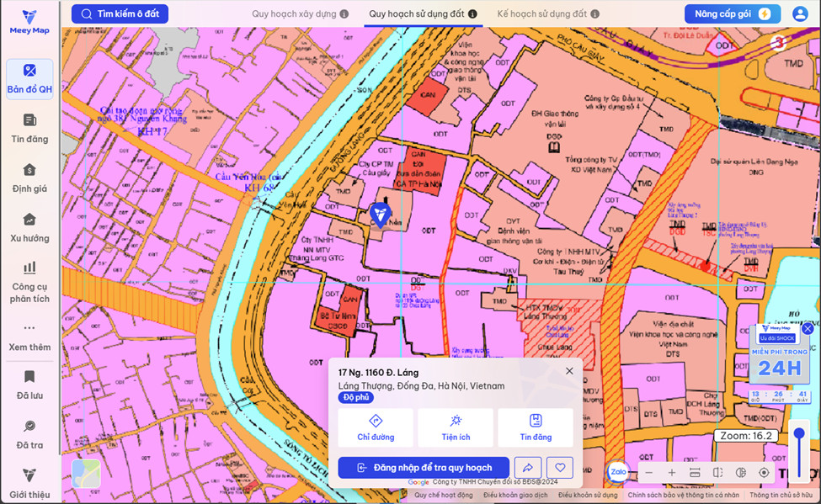Click the Nâng cấp gói upgrade button
821x504 pixels.
(x=729, y=14)
